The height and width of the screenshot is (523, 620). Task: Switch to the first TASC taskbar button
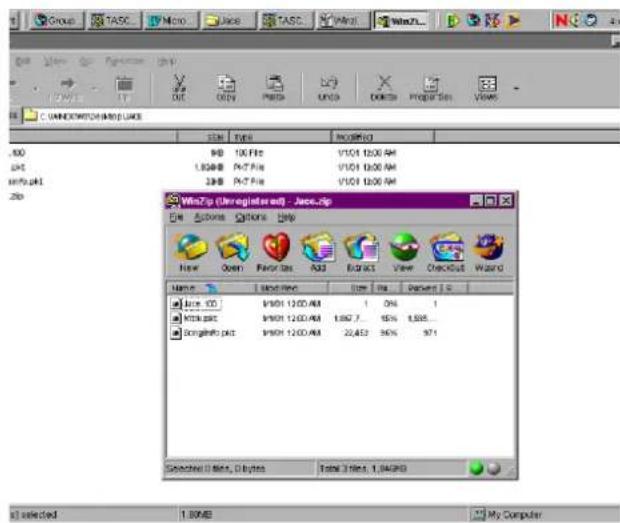click(114, 20)
